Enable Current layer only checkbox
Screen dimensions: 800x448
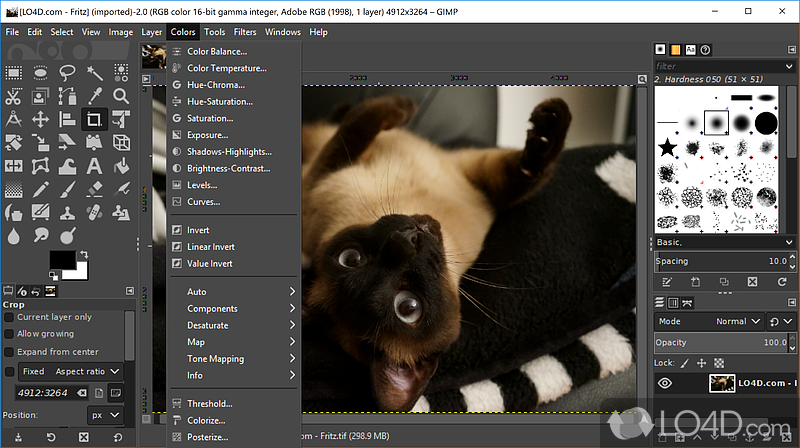pyautogui.click(x=9, y=317)
